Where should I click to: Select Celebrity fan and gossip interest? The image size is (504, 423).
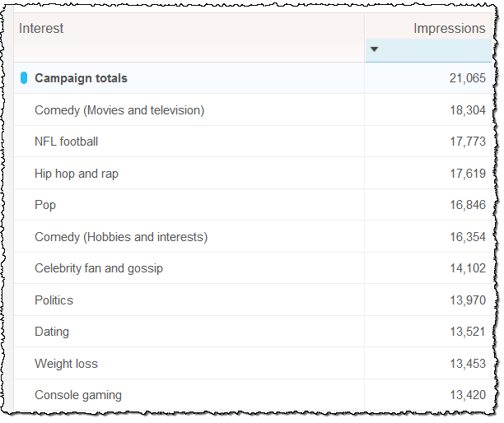click(99, 268)
